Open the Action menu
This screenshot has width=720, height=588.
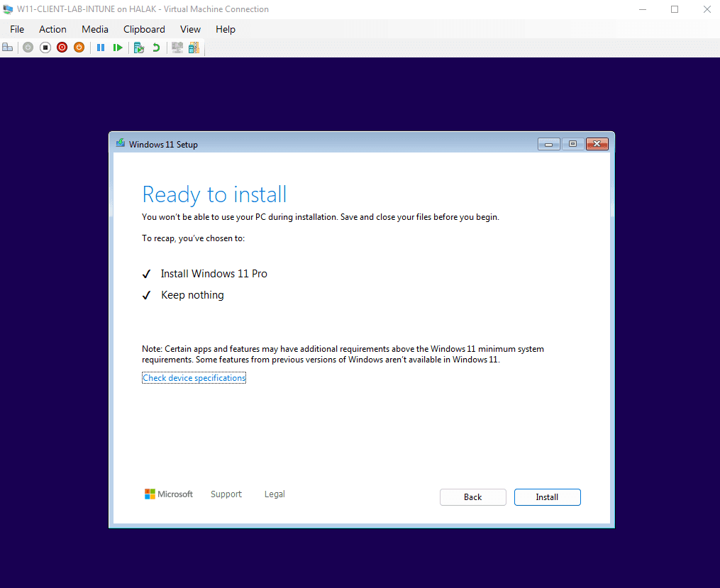[x=52, y=29]
